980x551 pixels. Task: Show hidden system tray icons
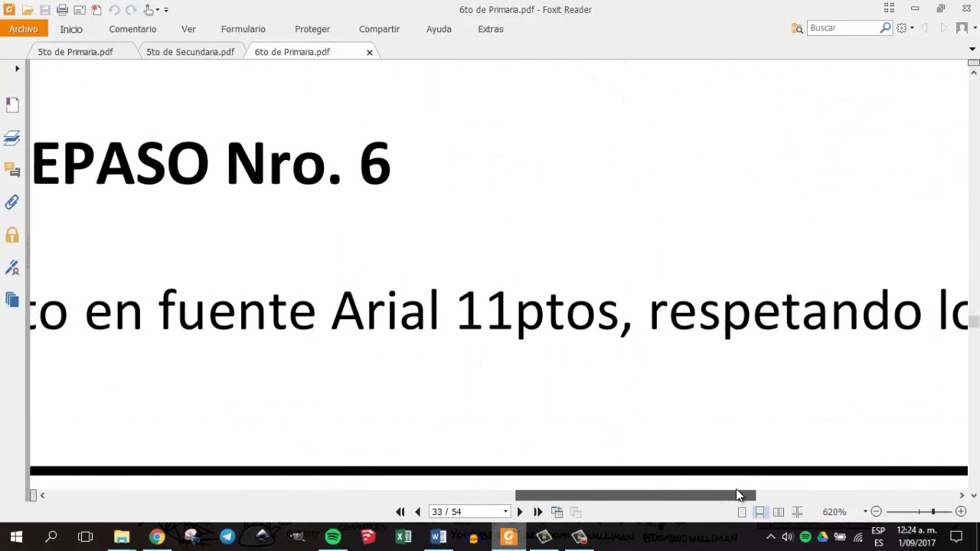pyautogui.click(x=771, y=537)
